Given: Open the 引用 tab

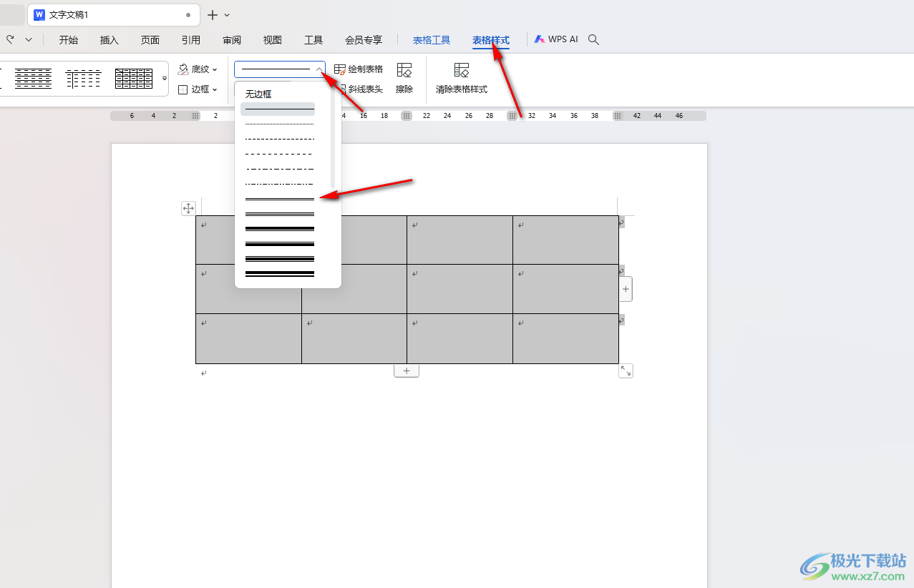Looking at the screenshot, I should tap(191, 40).
